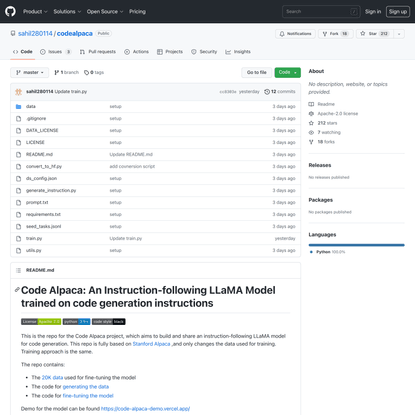This screenshot has height=415, width=415.
Task: Open the code style black badge
Action: (109, 322)
